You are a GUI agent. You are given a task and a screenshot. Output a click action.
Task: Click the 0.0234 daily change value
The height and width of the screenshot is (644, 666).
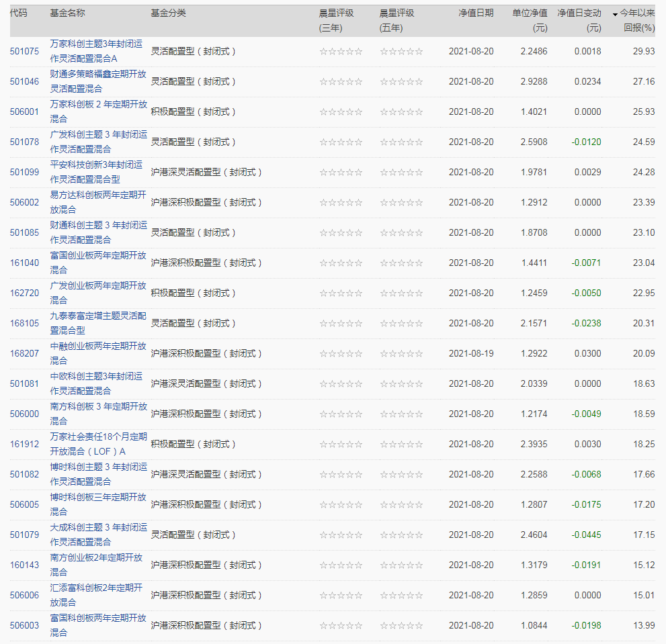click(588, 81)
